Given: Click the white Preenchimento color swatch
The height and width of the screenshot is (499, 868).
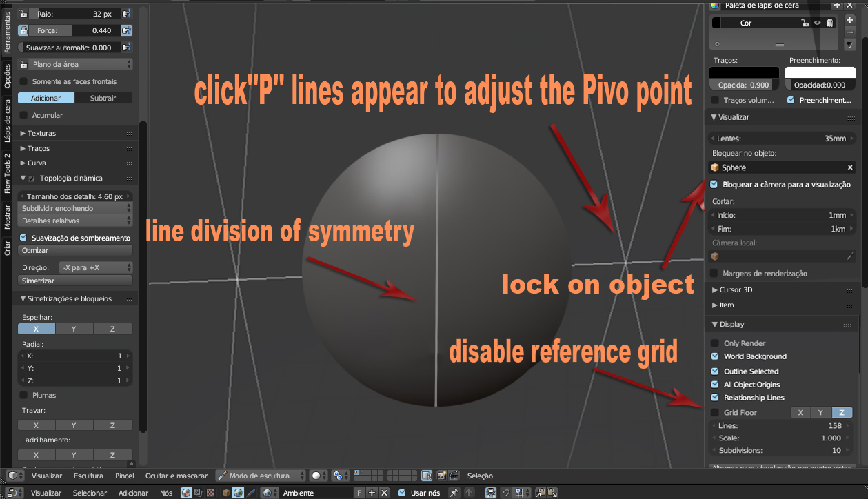Looking at the screenshot, I should pos(820,72).
